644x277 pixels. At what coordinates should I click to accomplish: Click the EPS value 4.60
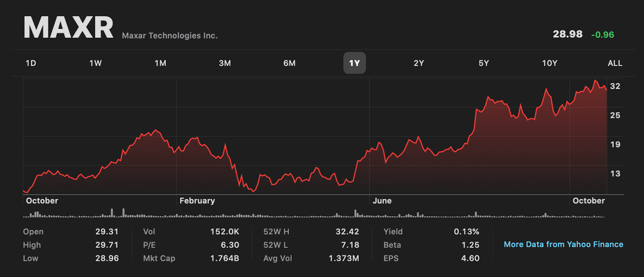point(471,259)
